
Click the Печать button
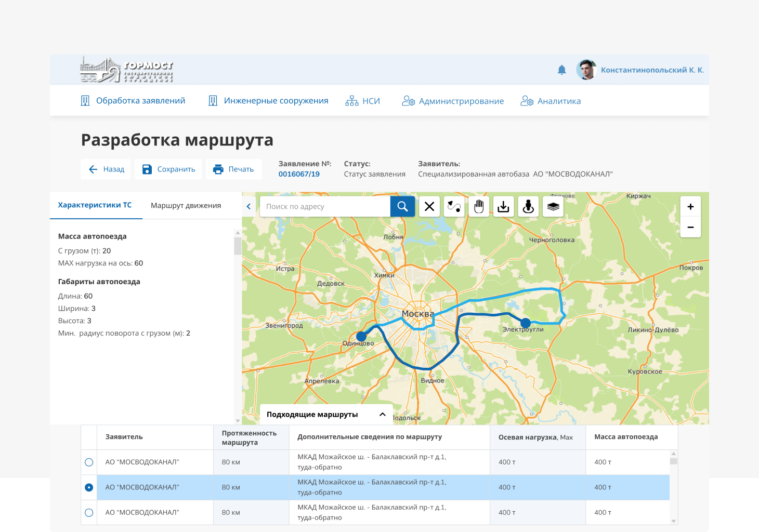click(x=234, y=169)
